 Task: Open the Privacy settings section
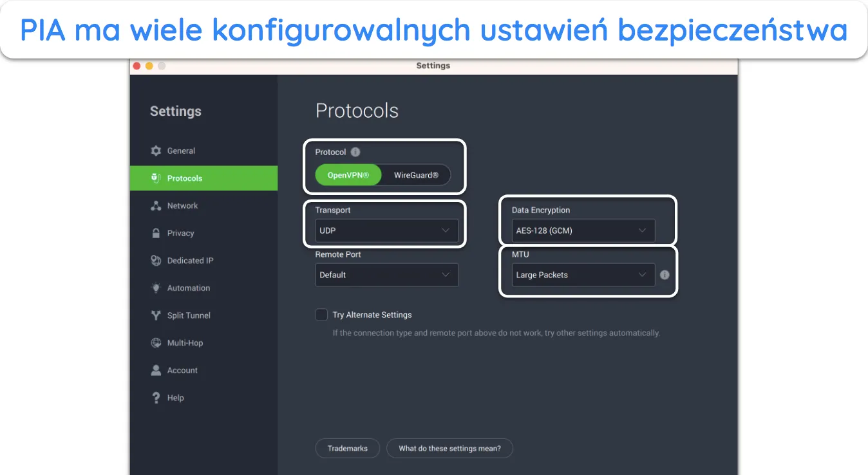click(203, 233)
